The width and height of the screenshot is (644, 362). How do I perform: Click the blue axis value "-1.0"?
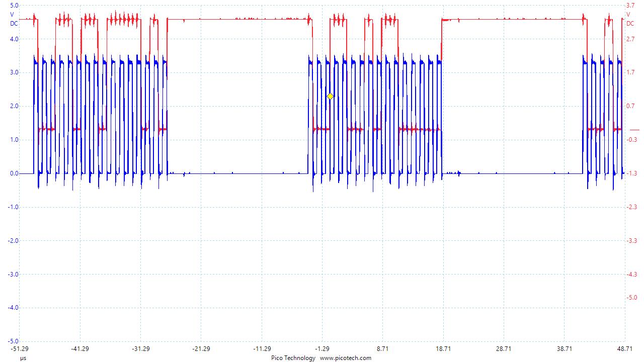pyautogui.click(x=14, y=207)
